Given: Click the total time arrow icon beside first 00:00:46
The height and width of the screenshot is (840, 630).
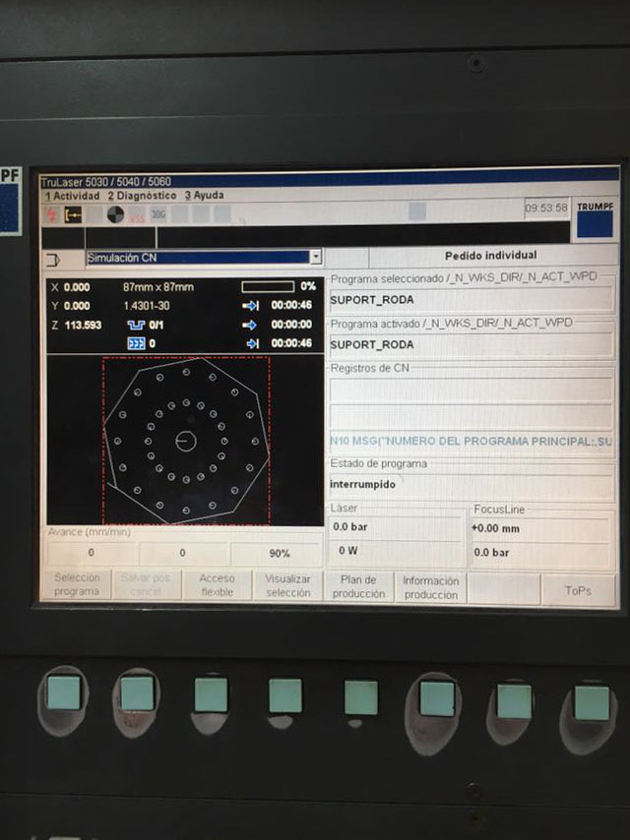Looking at the screenshot, I should click(x=250, y=305).
